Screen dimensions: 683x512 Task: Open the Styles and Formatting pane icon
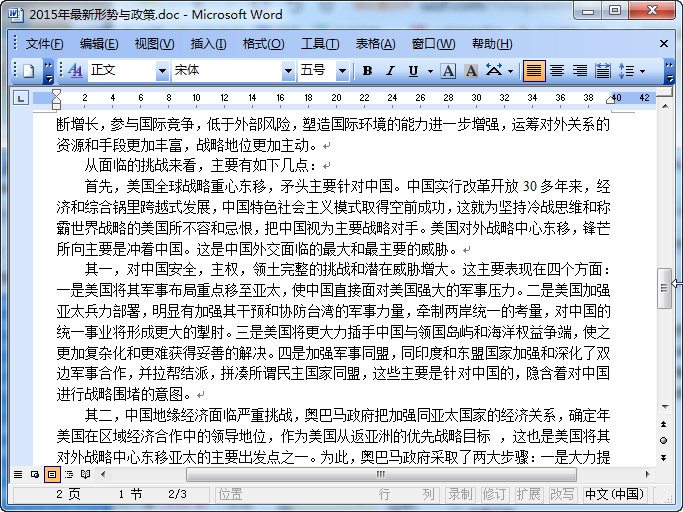point(76,71)
